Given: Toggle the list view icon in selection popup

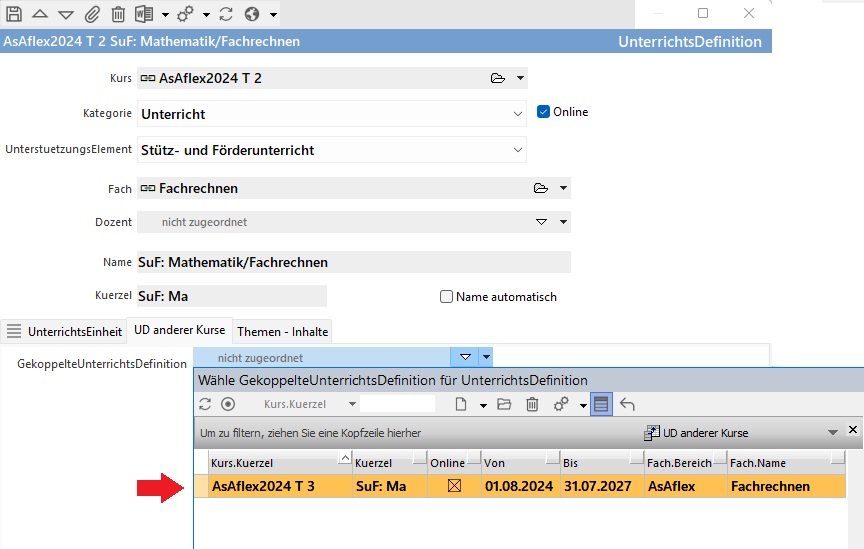Looking at the screenshot, I should click(x=601, y=404).
